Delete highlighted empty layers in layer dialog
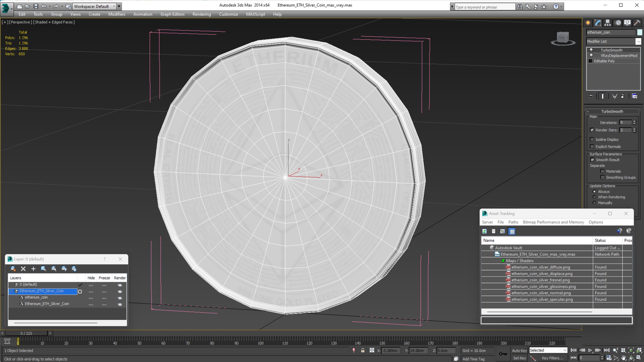Image resolution: width=644 pixels, height=362 pixels. (23, 269)
